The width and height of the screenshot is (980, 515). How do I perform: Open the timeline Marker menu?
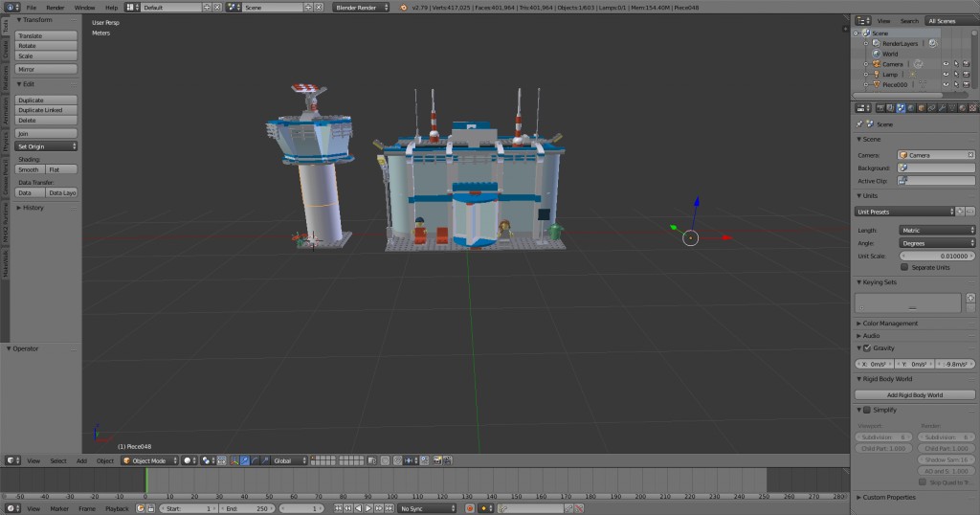click(59, 508)
